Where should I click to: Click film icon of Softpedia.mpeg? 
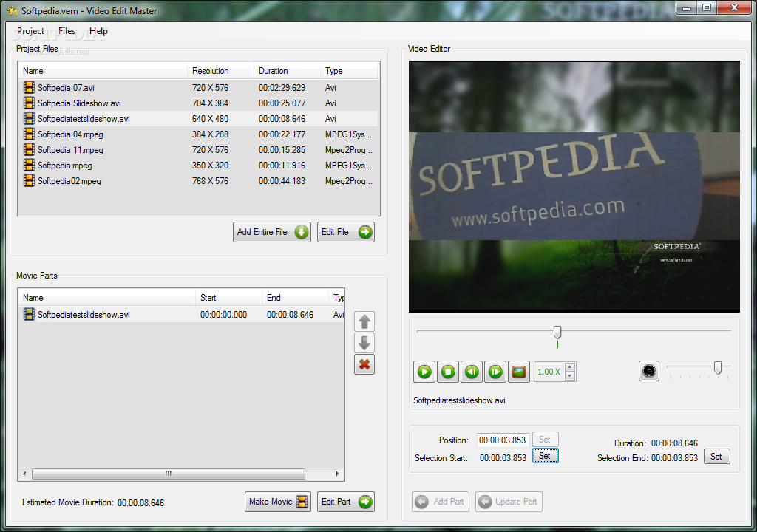tap(29, 165)
